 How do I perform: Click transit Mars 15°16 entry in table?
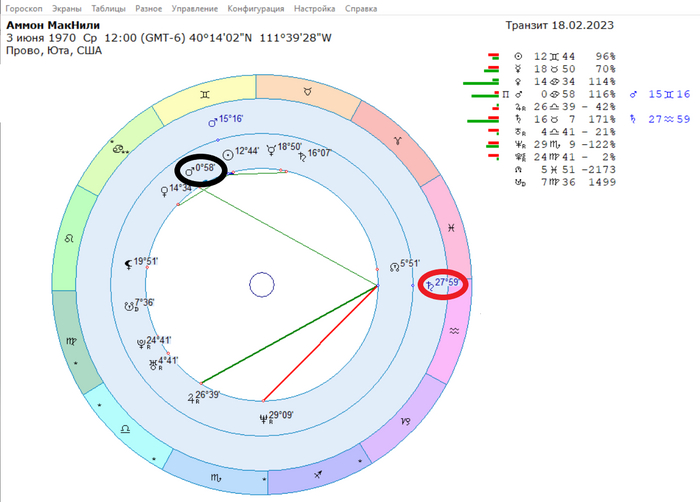point(660,94)
